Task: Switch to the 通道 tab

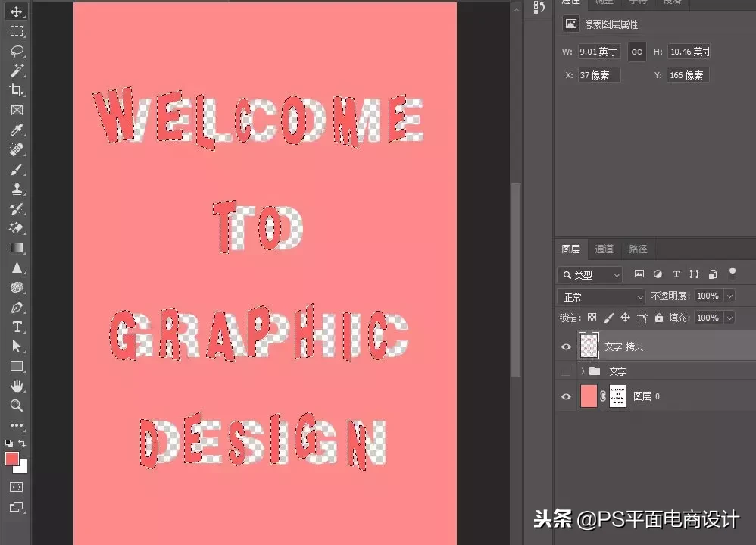Action: pos(604,249)
